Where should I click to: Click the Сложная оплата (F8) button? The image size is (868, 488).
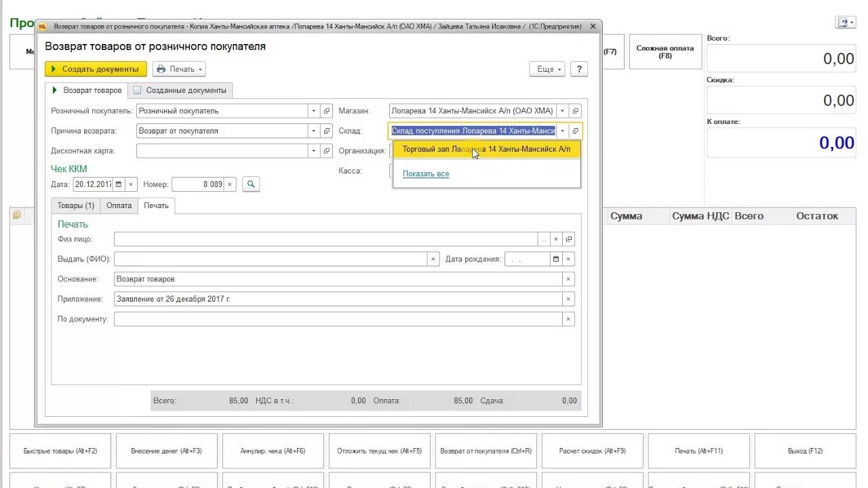click(x=665, y=52)
